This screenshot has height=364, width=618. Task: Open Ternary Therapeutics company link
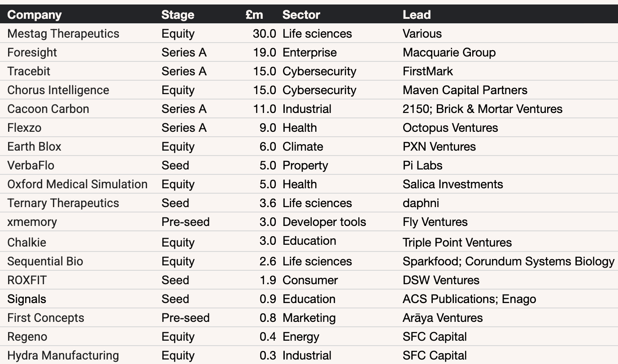pos(63,203)
